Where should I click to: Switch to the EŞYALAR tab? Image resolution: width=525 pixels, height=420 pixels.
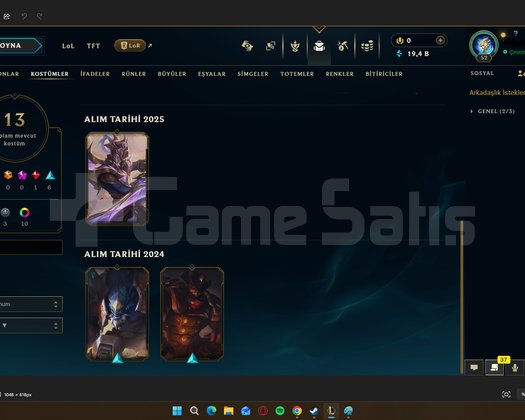click(212, 74)
